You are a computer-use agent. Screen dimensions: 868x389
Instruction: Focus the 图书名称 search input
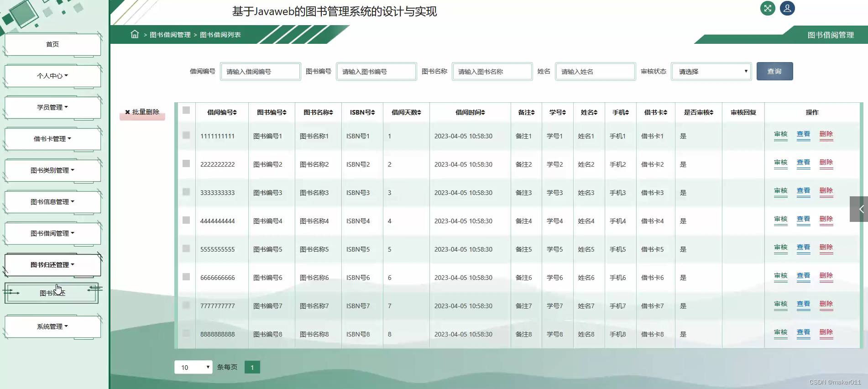(x=492, y=71)
